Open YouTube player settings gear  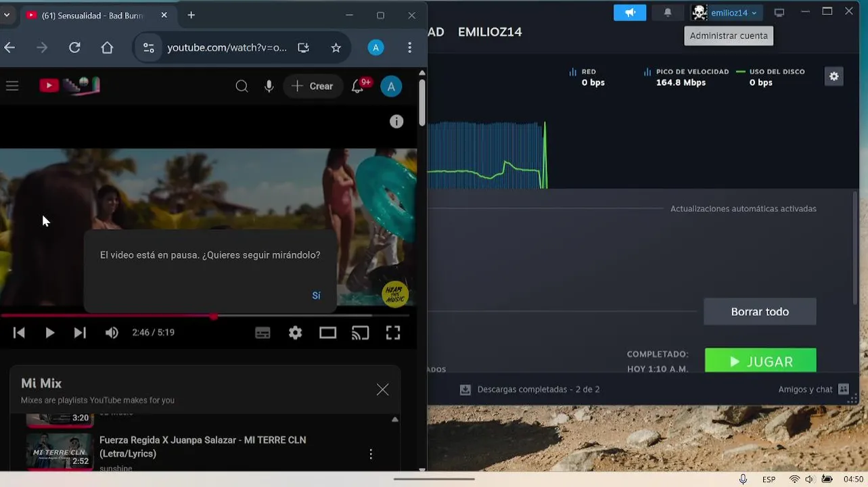tap(295, 332)
